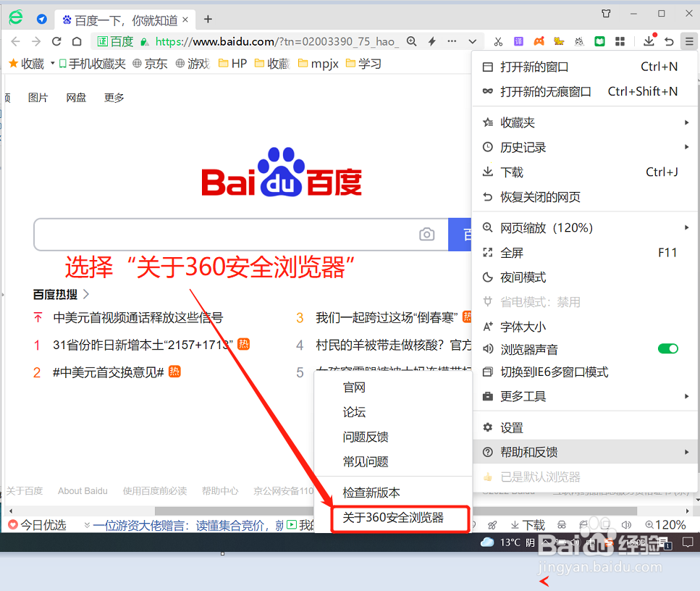Open the apps grid extension icon
This screenshot has height=591, width=700.
click(620, 41)
